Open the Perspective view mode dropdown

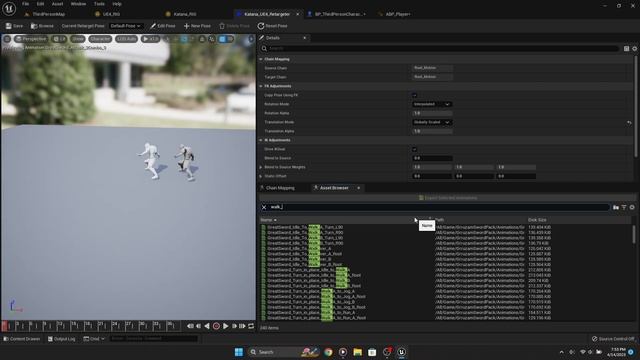[31, 39]
